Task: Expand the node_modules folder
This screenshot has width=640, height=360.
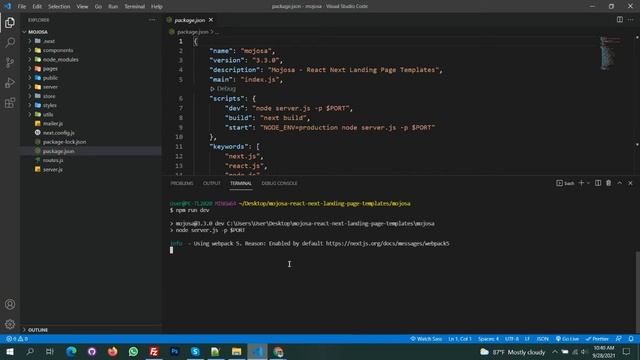Action: pyautogui.click(x=60, y=60)
